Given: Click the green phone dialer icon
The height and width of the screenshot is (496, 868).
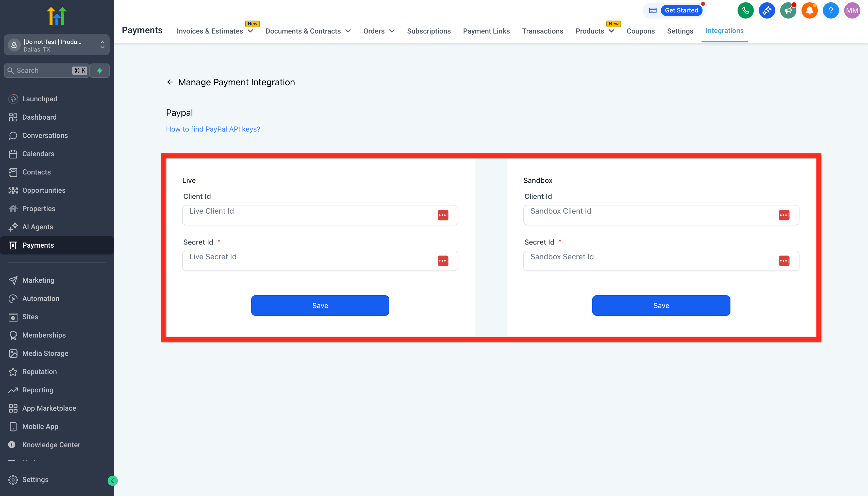Looking at the screenshot, I should pos(745,10).
